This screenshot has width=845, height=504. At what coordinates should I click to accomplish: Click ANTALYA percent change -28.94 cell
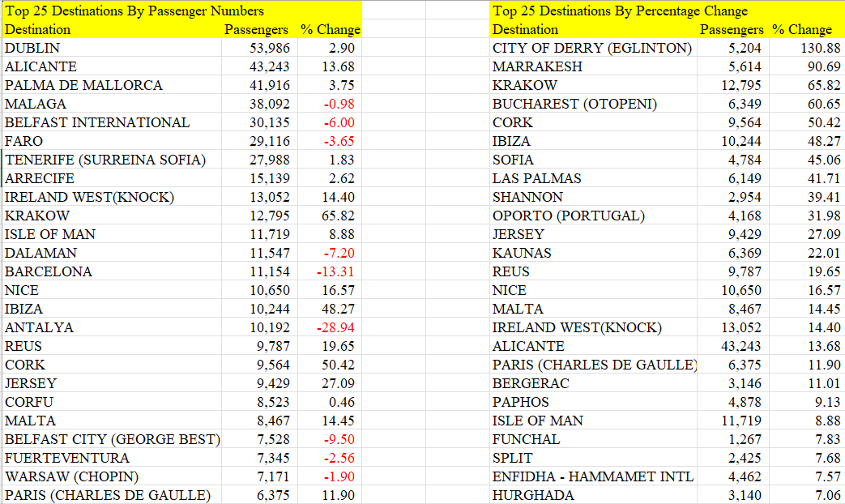point(329,327)
